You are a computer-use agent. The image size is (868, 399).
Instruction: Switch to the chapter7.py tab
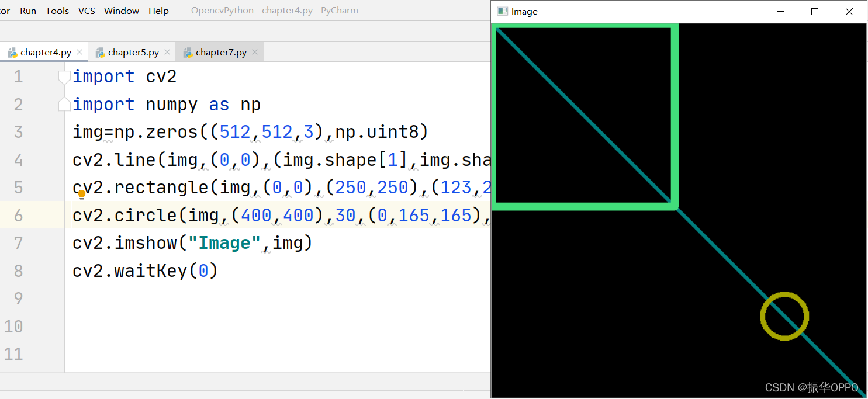coord(221,53)
